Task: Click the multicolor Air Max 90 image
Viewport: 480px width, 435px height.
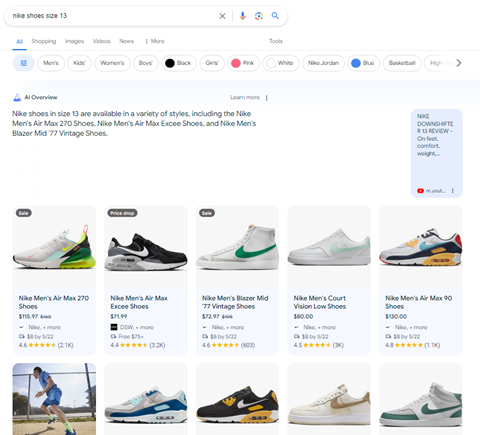Action: [421, 247]
